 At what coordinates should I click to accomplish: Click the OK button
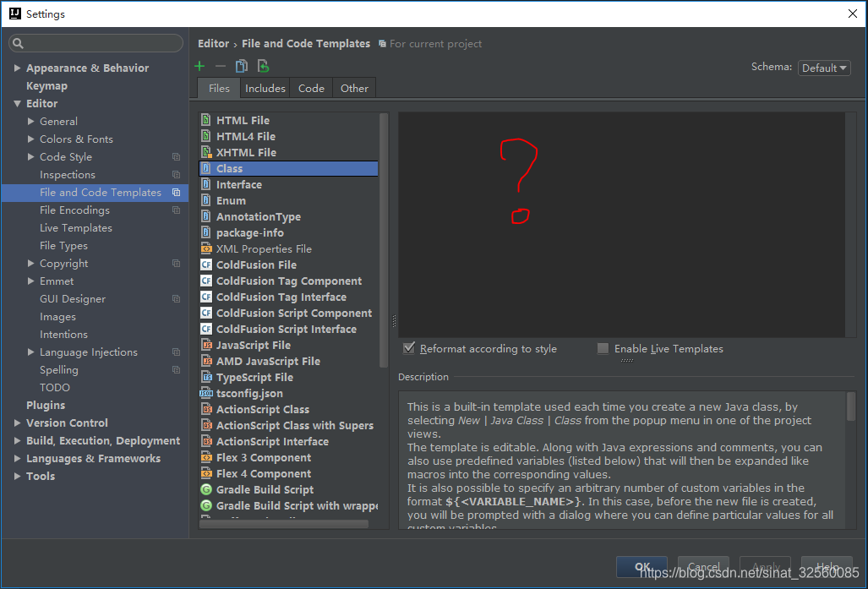[x=641, y=567]
